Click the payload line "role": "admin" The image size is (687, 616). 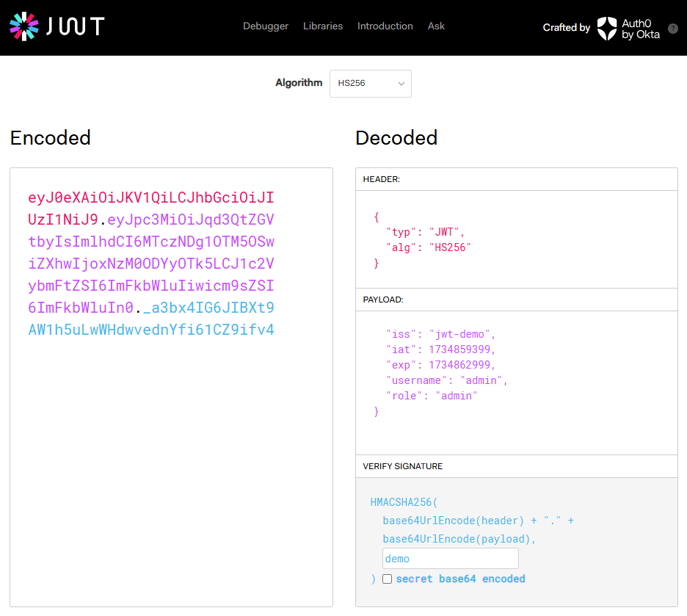432,396
